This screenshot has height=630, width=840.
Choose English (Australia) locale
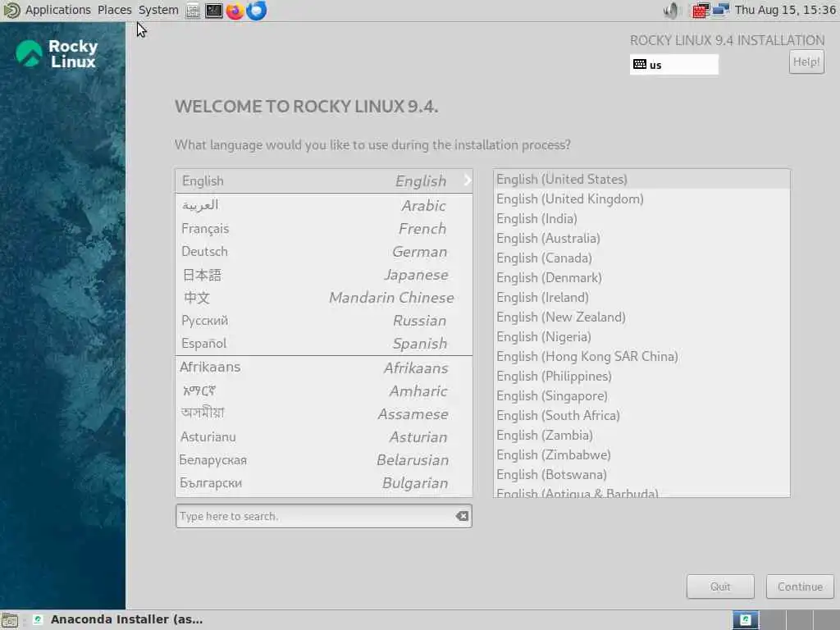[641, 239]
